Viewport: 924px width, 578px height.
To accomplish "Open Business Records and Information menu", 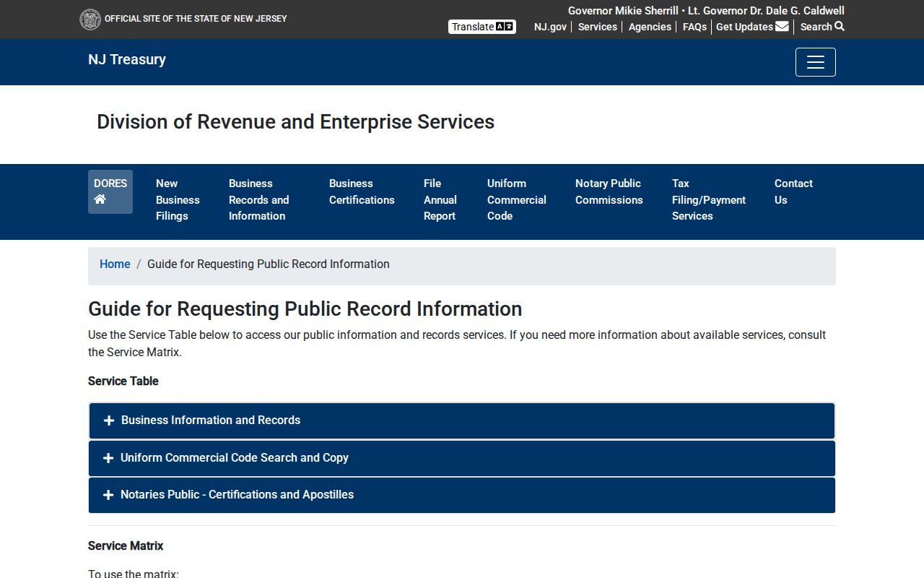I will (x=258, y=200).
